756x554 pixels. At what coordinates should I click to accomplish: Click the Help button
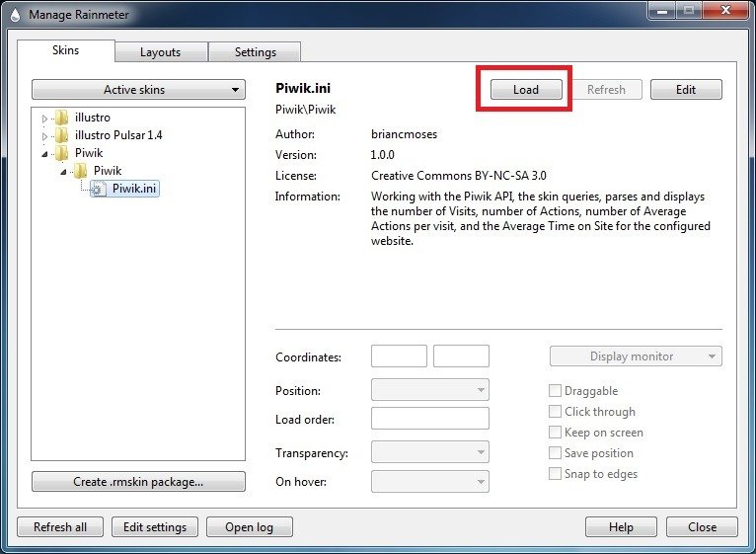pyautogui.click(x=621, y=527)
